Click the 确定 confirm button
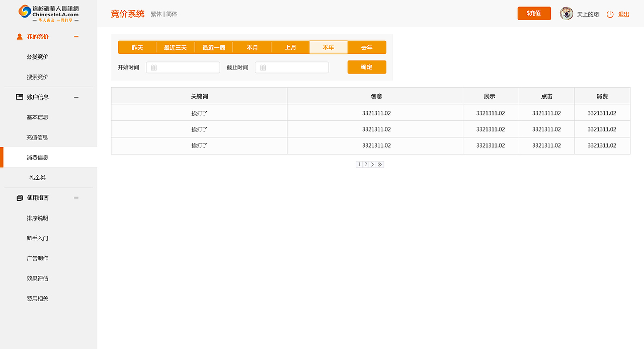This screenshot has height=349, width=644. (x=367, y=67)
